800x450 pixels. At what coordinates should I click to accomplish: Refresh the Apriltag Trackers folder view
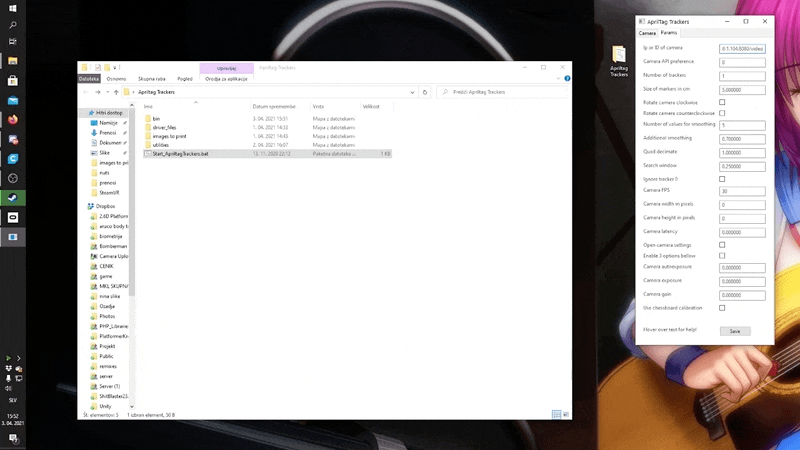[424, 92]
